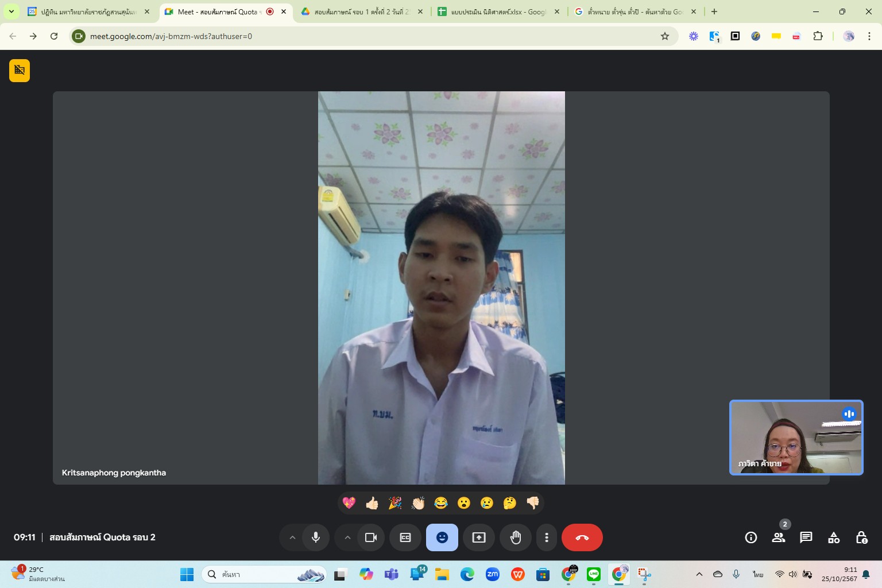Viewport: 882px width, 588px height.
Task: Mute the microphone in Meet
Action: (x=315, y=537)
